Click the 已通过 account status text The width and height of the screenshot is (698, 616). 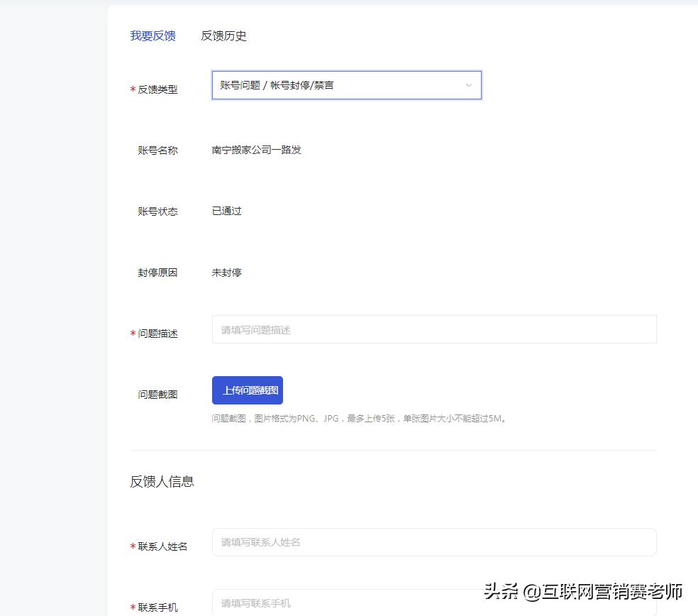[226, 211]
